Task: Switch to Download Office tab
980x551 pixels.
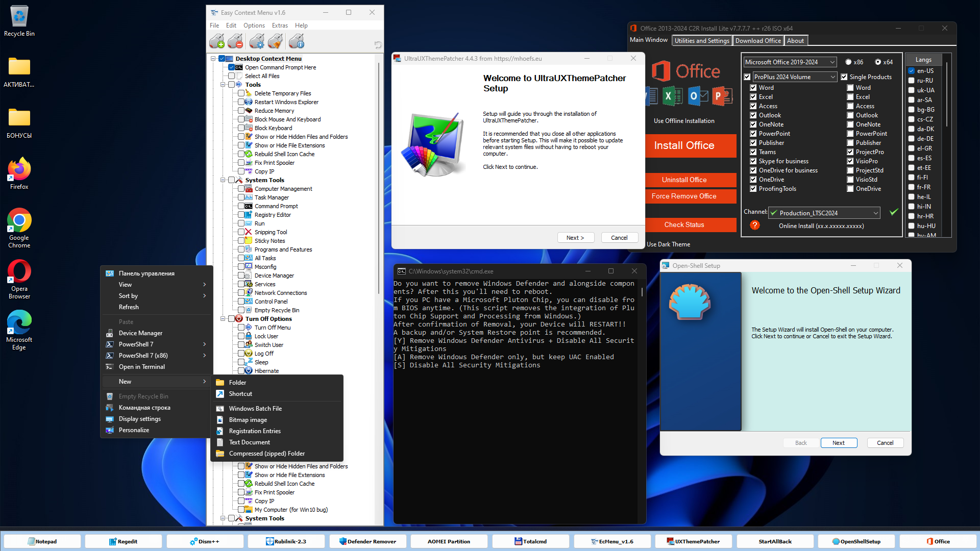Action: 758,41
